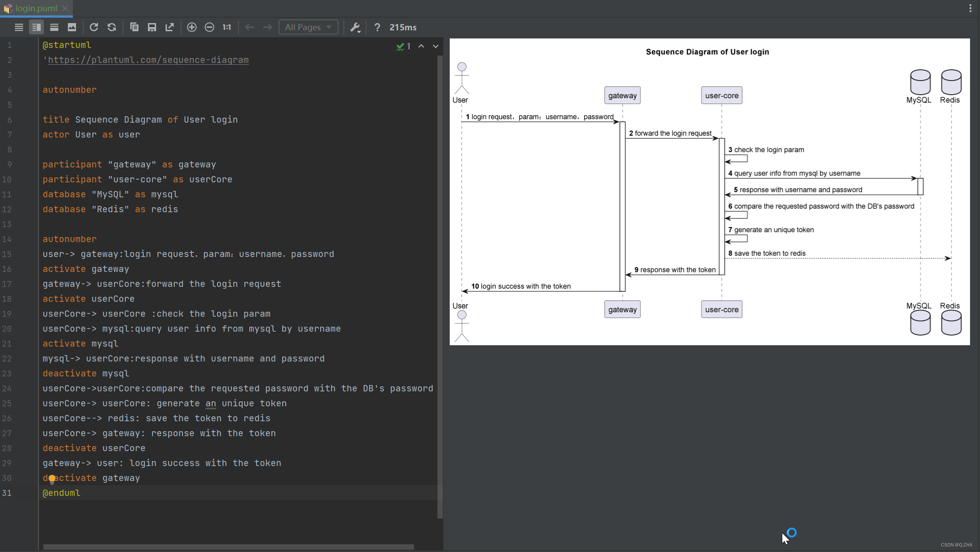Save the diagram image to file
Image resolution: width=980 pixels, height=552 pixels.
click(x=152, y=27)
